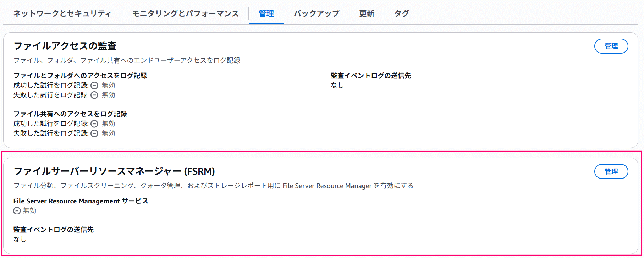644x258 pixels.
Task: Click the ファイルとフォルダへのアクセスをログ記録 label
Action: (80, 76)
